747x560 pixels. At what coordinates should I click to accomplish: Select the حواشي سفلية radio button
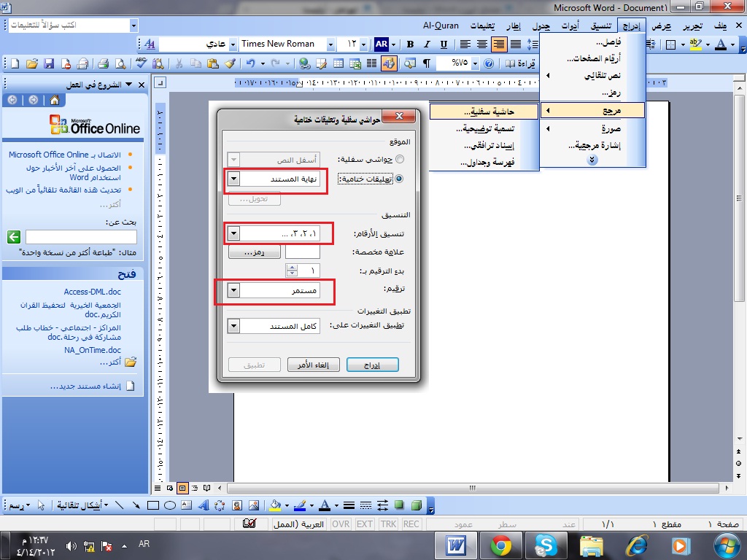(x=400, y=159)
